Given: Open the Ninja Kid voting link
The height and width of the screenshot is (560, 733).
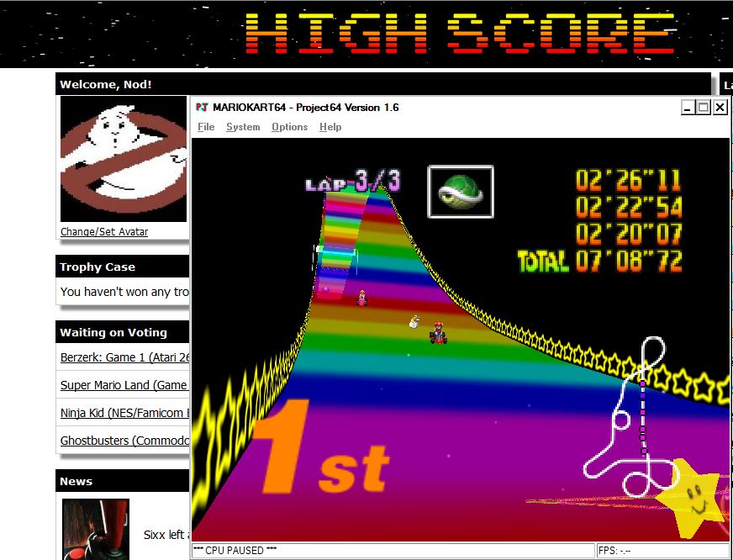Looking at the screenshot, I should pos(124,413).
